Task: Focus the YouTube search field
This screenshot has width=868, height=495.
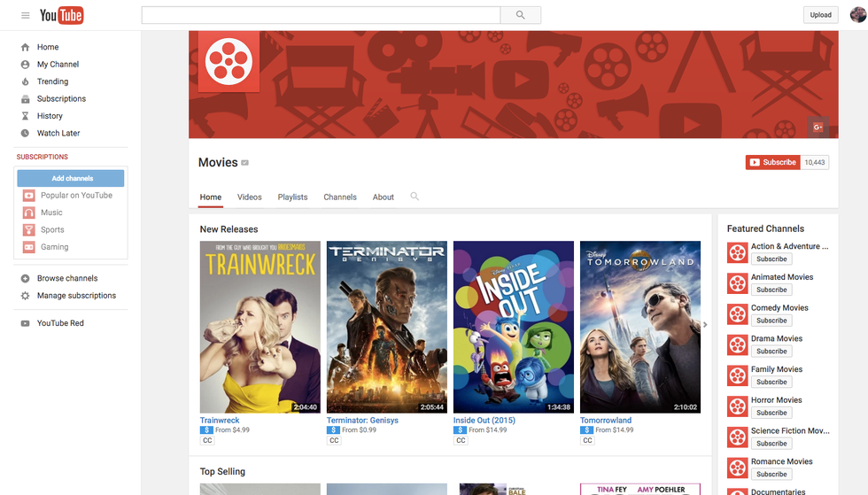Action: (x=321, y=15)
